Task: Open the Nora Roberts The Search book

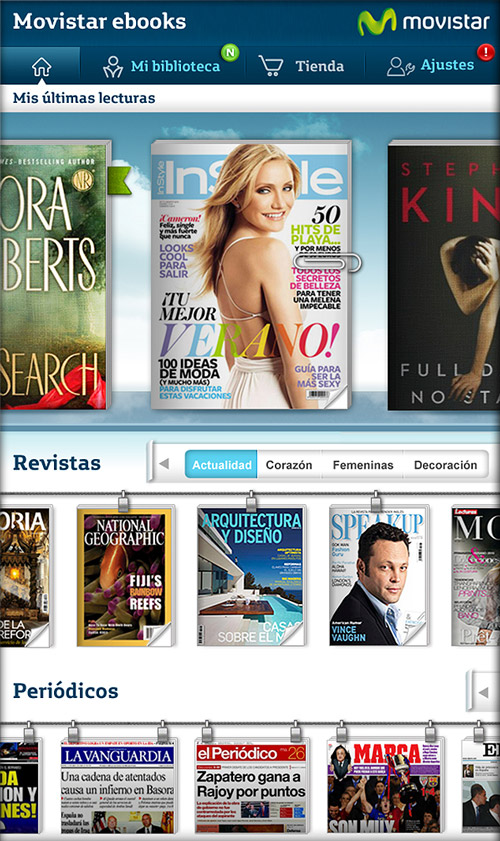Action: 54,275
